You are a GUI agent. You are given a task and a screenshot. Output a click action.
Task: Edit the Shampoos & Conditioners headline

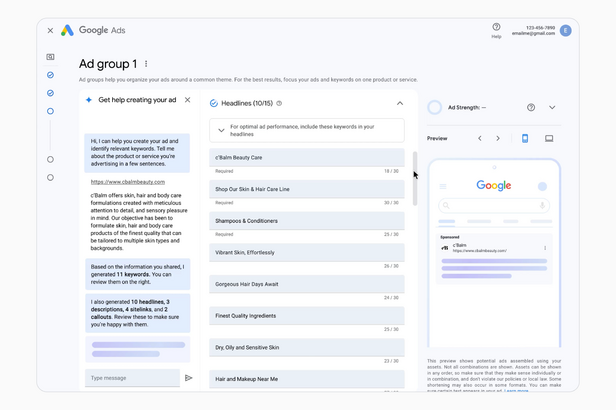pyautogui.click(x=307, y=221)
